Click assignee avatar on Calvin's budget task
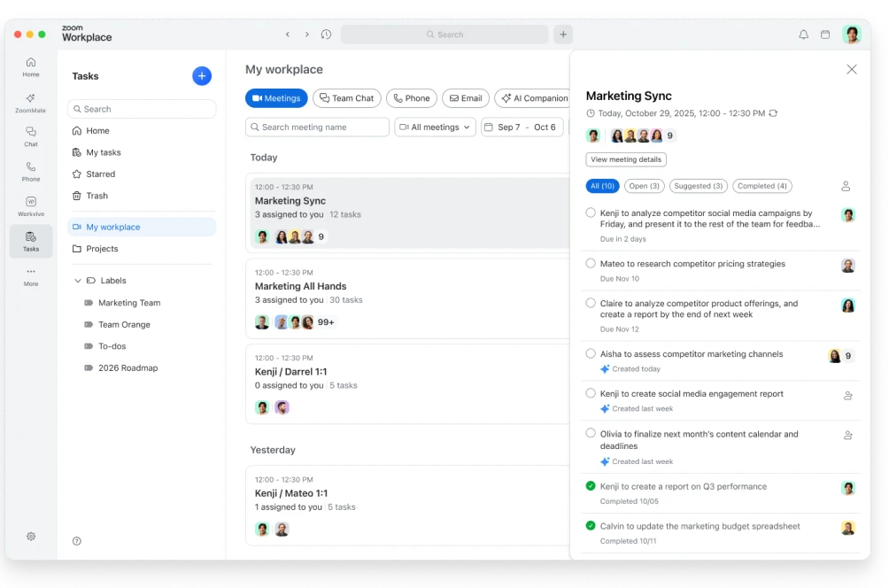Screen dimensions: 889x588 tap(847, 528)
